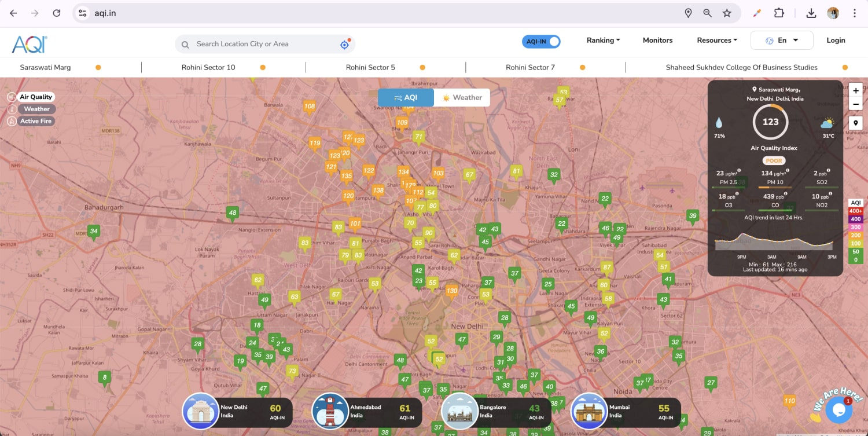Click the locate-me target icon in search bar
This screenshot has height=436, width=868.
coord(344,44)
